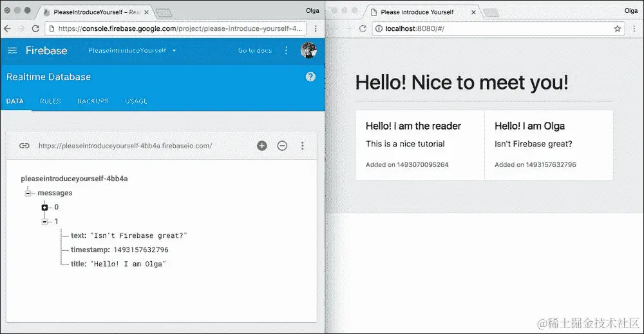Click the Firebase logo text
The image size is (644, 334).
46,50
